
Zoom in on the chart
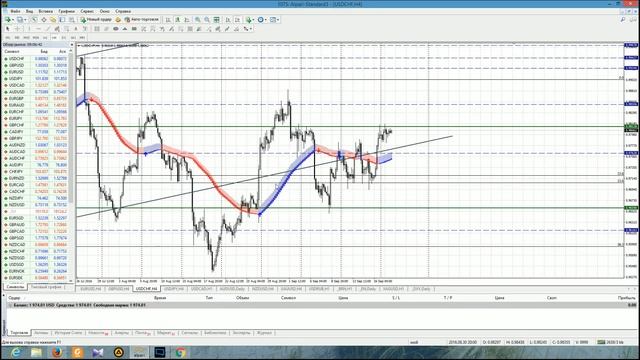click(x=198, y=20)
